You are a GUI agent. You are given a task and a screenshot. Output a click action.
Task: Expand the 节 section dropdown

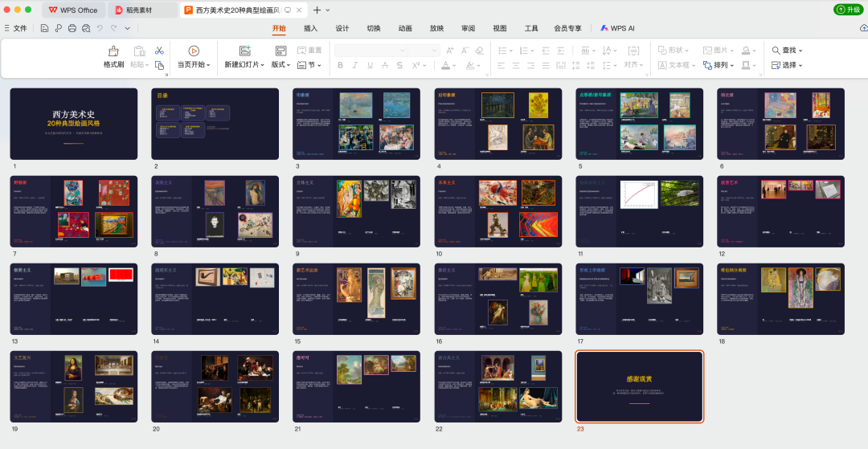tap(309, 65)
